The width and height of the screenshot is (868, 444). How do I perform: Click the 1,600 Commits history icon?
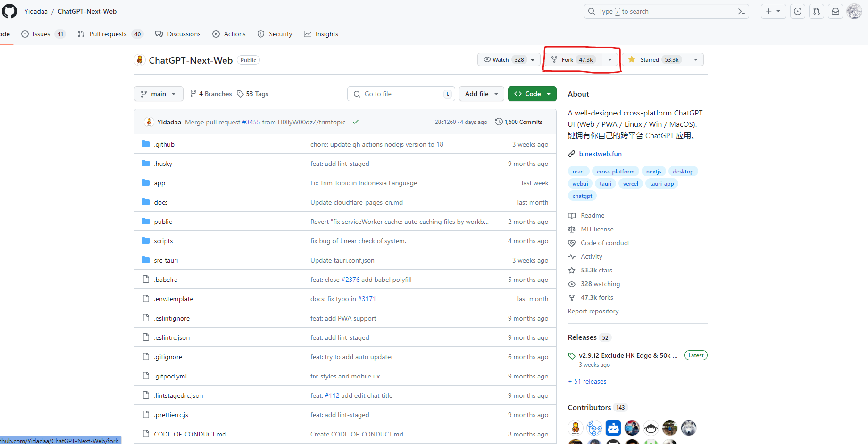[499, 122]
